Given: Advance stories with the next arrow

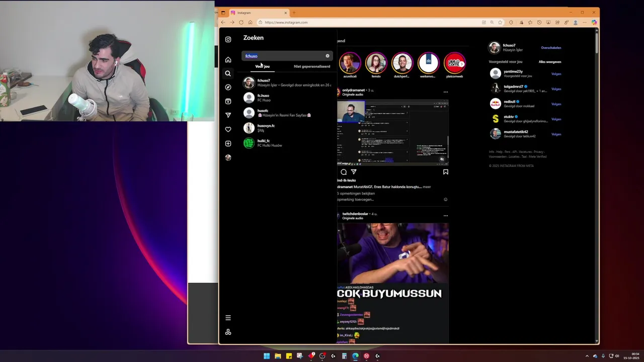Looking at the screenshot, I should tap(461, 64).
